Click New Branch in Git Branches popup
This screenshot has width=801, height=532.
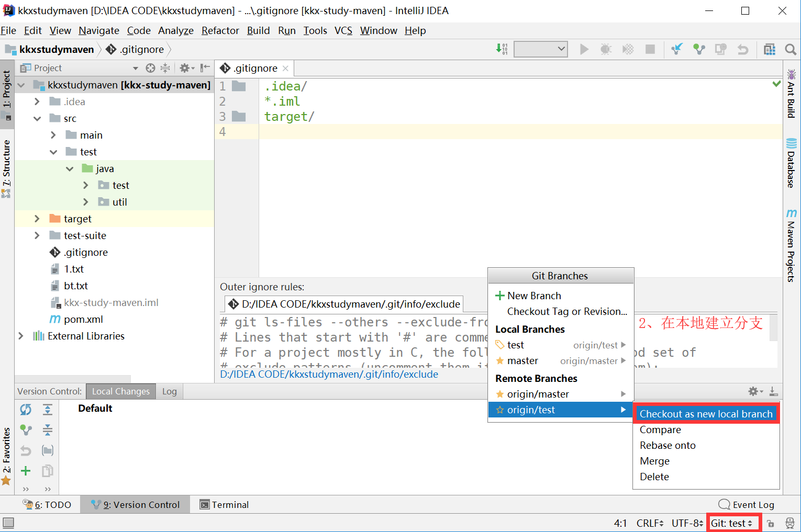pos(561,296)
